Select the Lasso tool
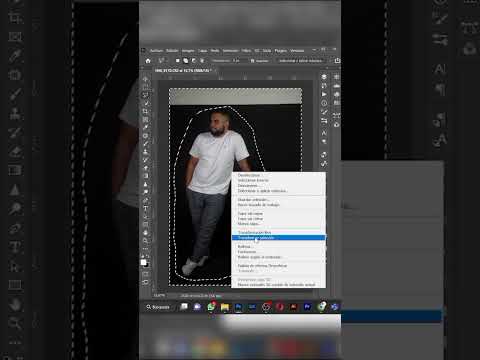The width and height of the screenshot is (480, 360). click(146, 95)
